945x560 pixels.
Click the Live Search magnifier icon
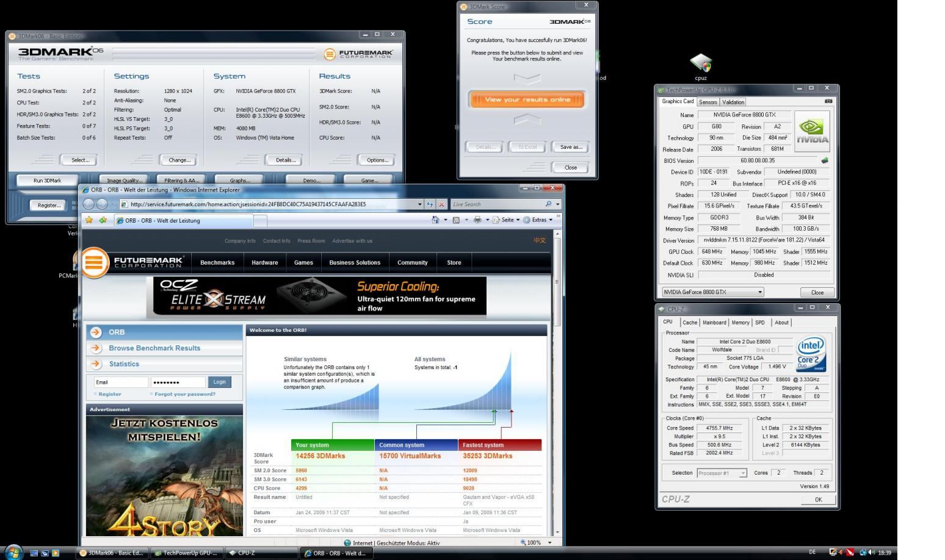click(x=548, y=204)
